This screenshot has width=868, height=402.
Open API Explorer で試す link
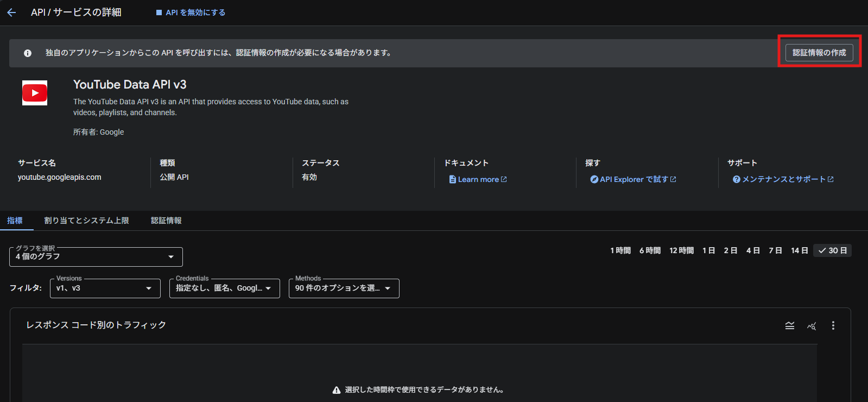coord(633,179)
